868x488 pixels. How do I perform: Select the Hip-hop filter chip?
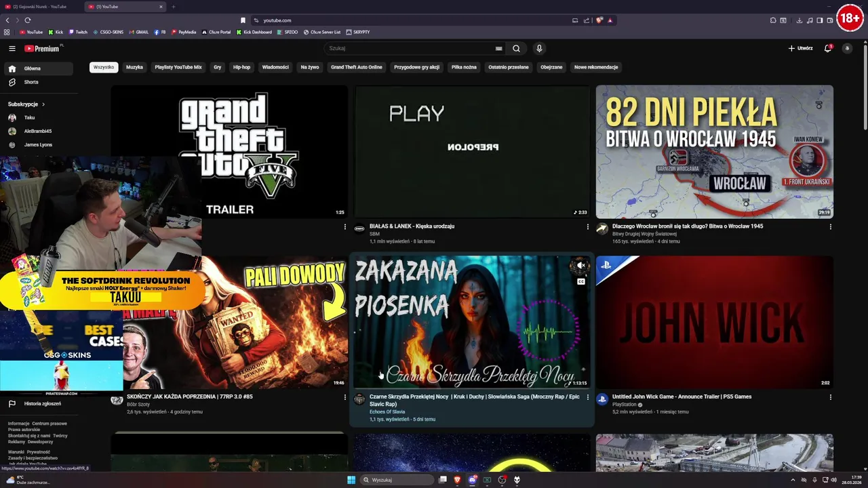point(241,67)
